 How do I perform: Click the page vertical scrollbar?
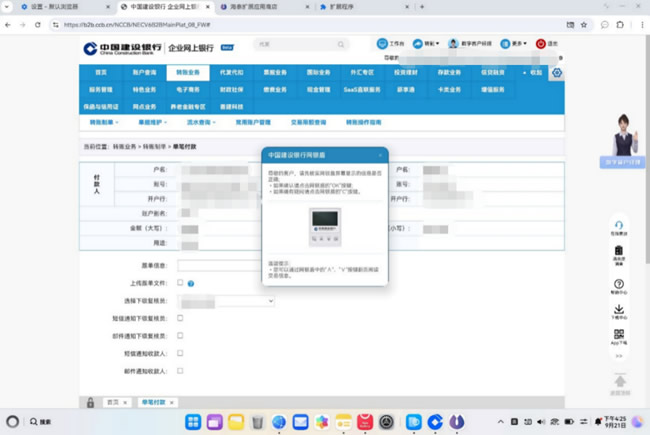point(647,149)
